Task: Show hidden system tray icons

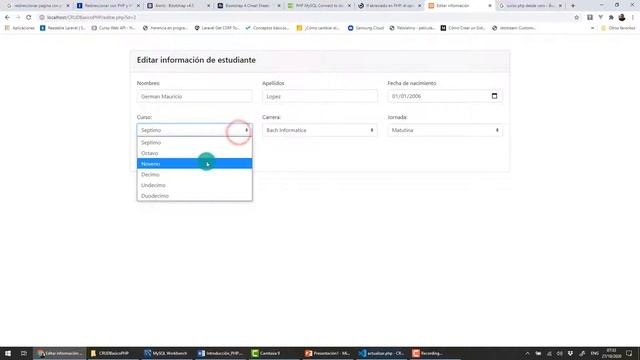Action: click(527, 353)
